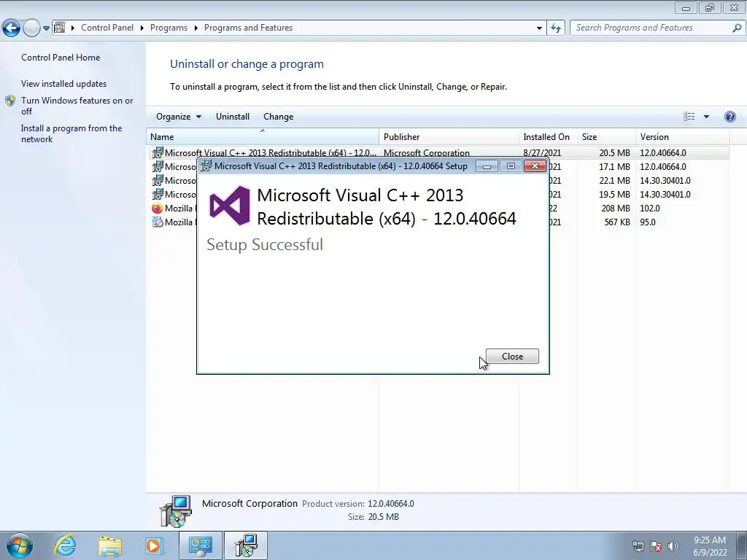Click setup dialog title bar icon

click(206, 166)
